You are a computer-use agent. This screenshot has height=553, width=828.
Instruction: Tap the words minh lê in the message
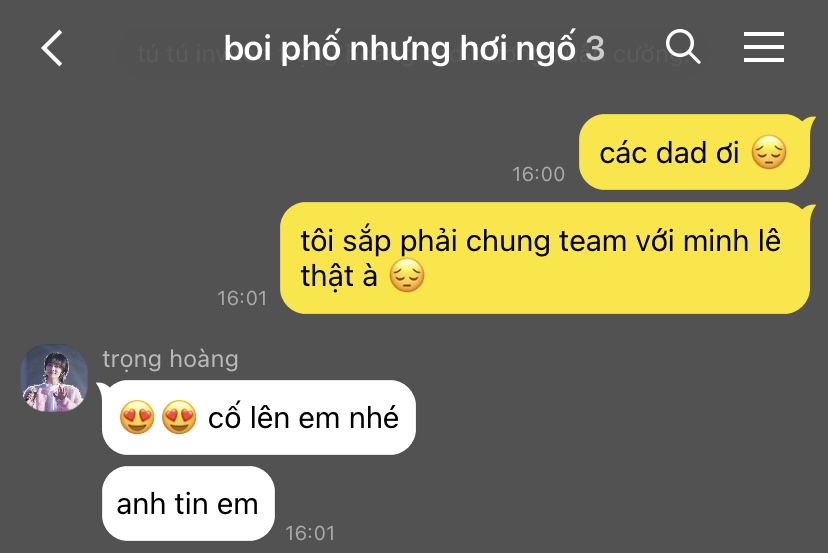point(732,241)
